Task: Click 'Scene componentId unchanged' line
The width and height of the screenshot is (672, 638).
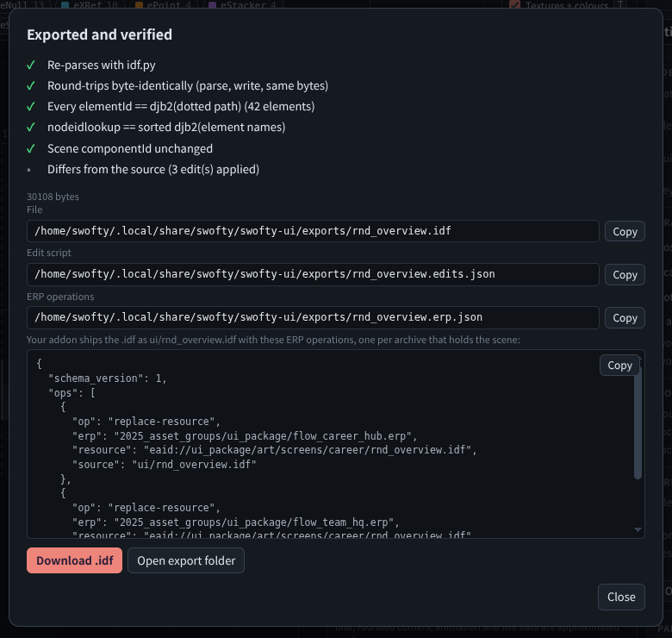Action: 130,149
